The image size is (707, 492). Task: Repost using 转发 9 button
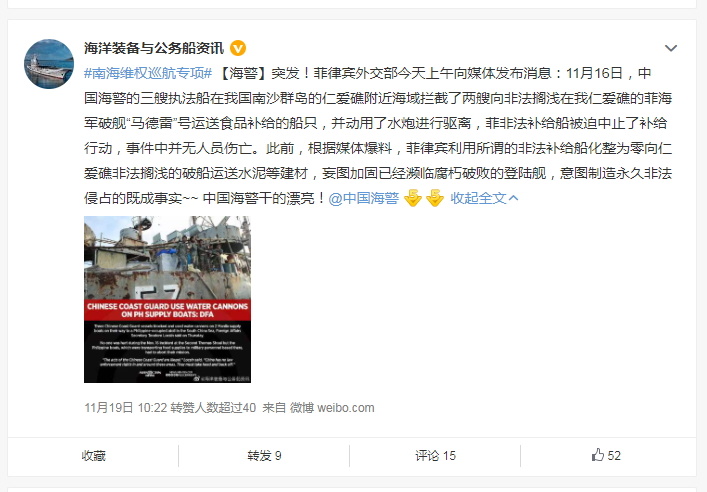click(264, 456)
